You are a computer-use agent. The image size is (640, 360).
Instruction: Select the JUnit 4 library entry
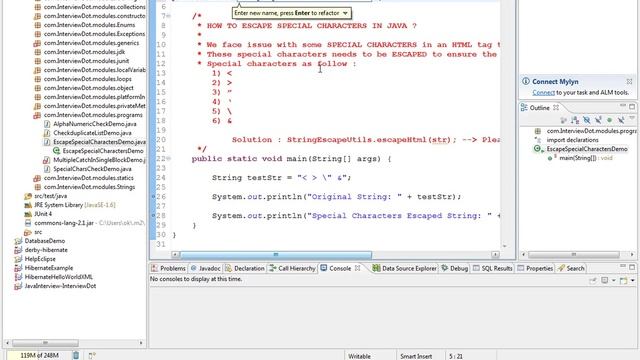point(43,214)
